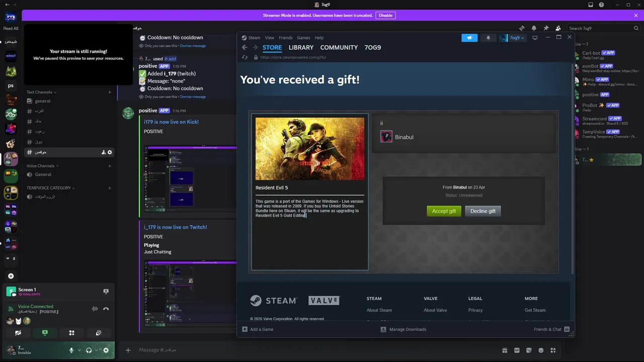Open microphone input options arrow
This screenshot has height=362, width=644.
(x=79, y=350)
